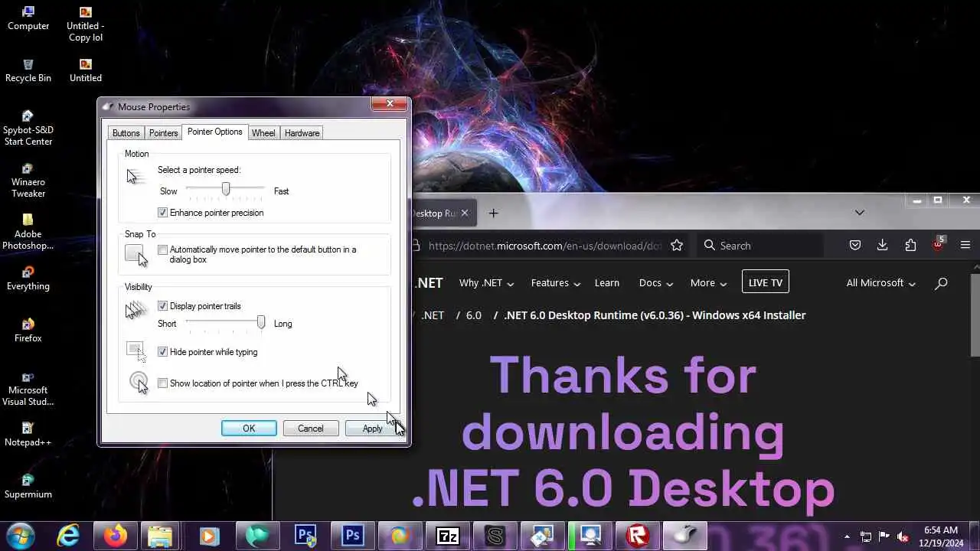Viewport: 980px width, 551px height.
Task: Click the 6.0 breadcrumb link
Action: [x=474, y=315]
